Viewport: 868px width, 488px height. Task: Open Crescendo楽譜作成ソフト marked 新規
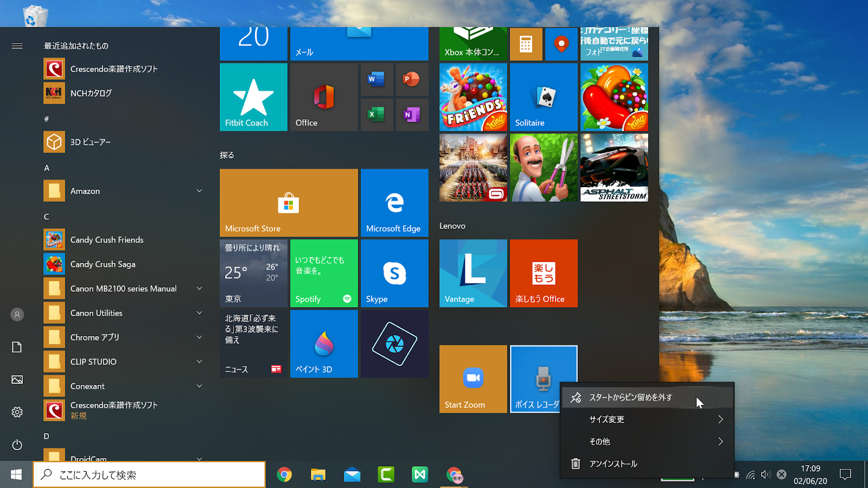pos(125,410)
